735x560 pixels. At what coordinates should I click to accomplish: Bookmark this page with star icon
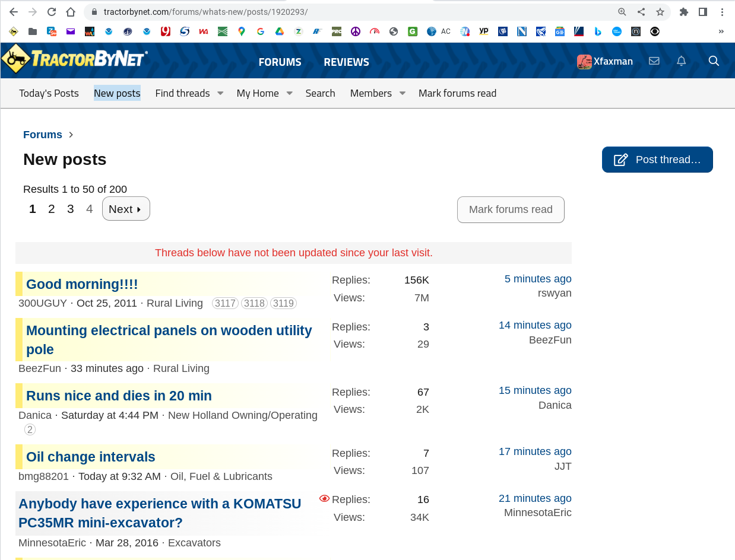(x=660, y=12)
